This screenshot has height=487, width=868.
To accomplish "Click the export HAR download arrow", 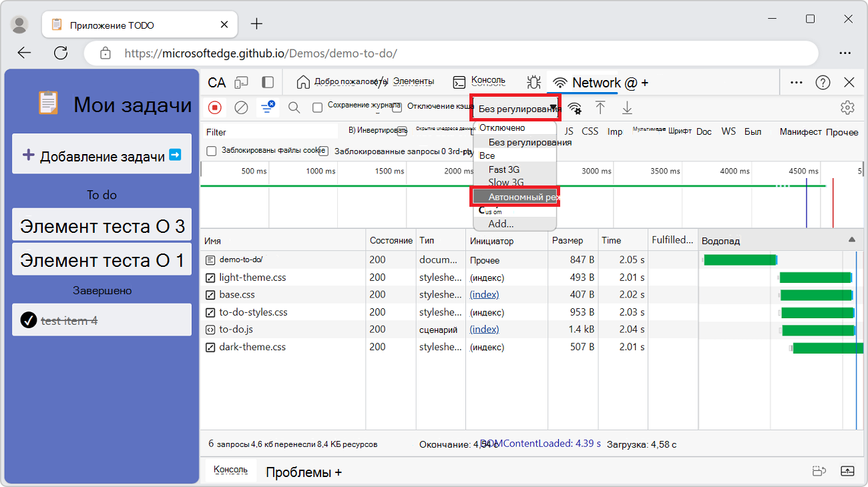I will pos(627,108).
